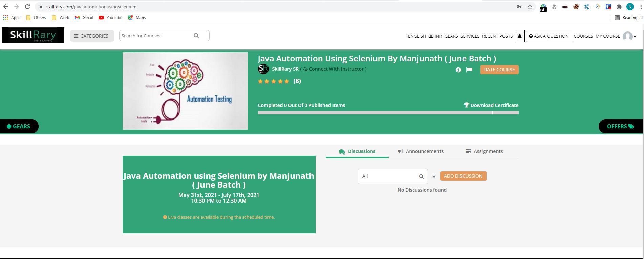Expand the CATEGORIES menu
Viewport: 644px width, 259px height.
tap(92, 36)
